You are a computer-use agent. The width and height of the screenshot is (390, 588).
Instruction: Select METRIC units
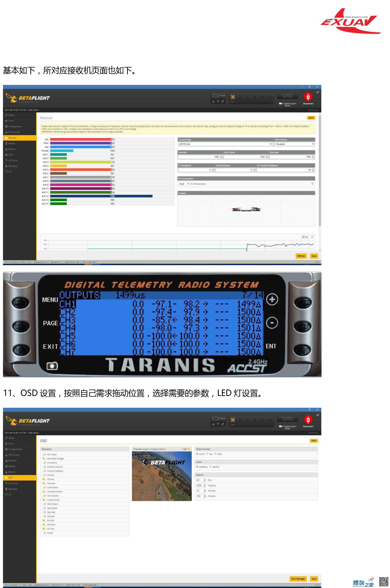(210, 467)
